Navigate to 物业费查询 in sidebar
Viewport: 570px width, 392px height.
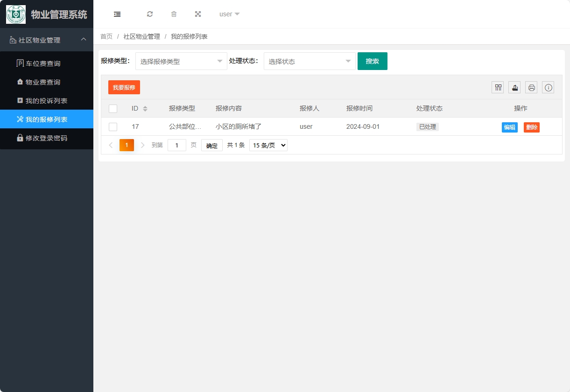pyautogui.click(x=47, y=82)
